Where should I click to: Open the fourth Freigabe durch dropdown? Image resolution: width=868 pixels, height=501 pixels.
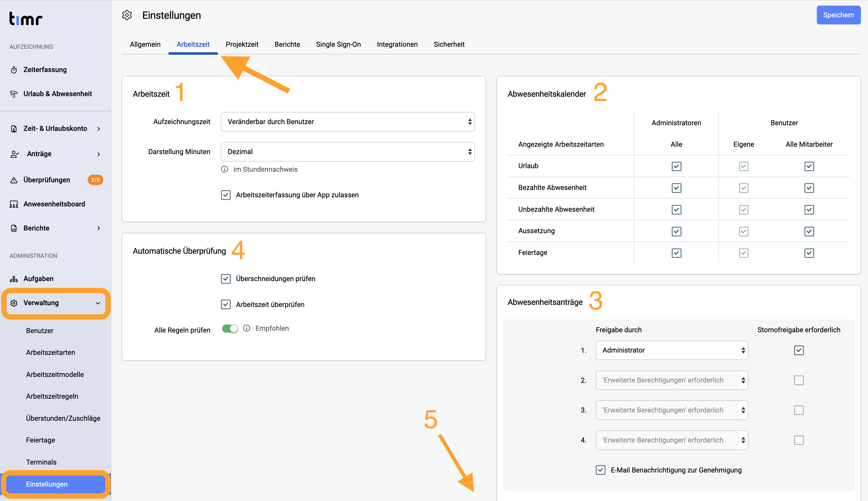coord(672,440)
